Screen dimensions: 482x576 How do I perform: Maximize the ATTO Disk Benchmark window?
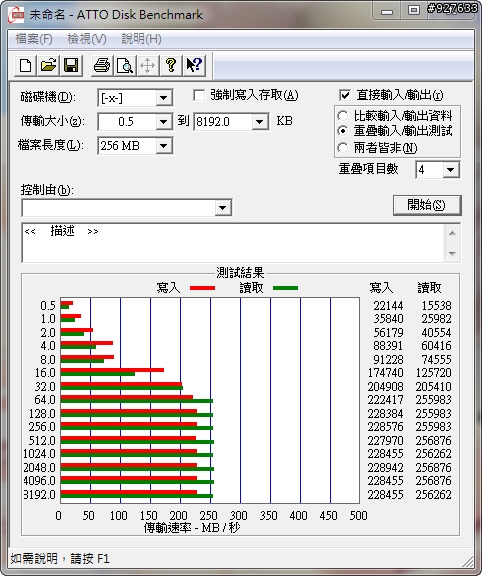414,11
